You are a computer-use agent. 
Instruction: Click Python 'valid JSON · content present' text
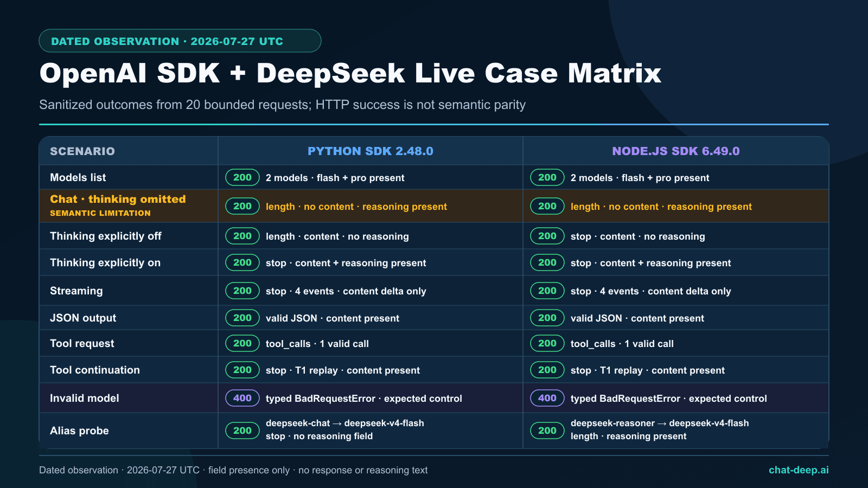tap(333, 318)
